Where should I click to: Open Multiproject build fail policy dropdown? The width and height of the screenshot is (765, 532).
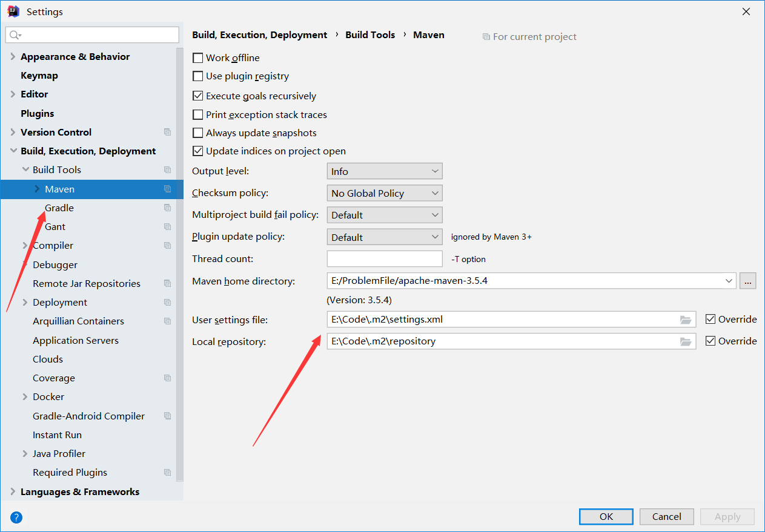tap(385, 215)
